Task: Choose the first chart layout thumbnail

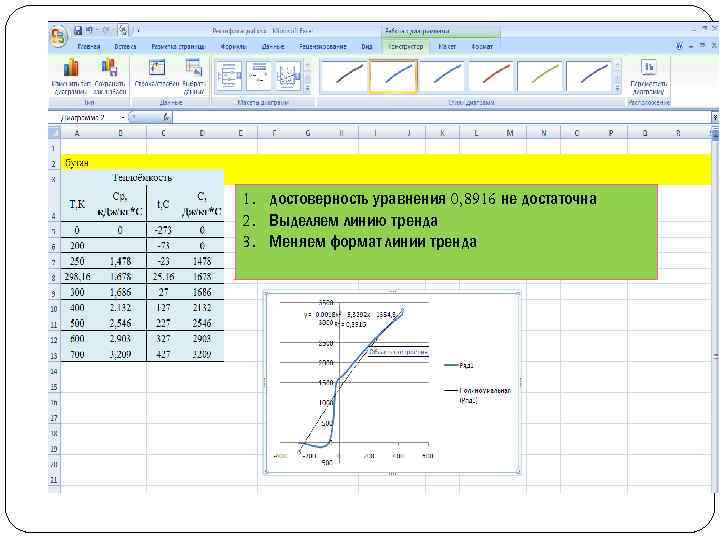Action: tap(229, 76)
